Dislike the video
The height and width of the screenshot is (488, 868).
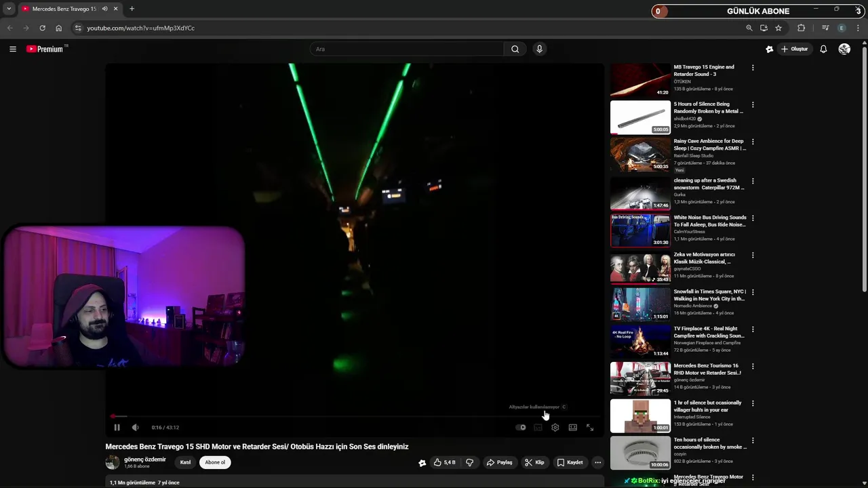coord(469,463)
